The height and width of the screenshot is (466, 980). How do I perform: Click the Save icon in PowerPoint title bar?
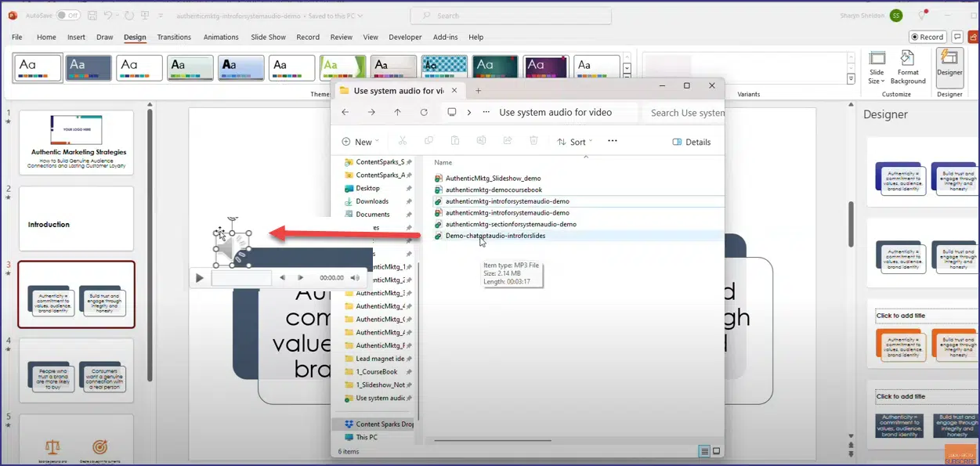(x=93, y=15)
